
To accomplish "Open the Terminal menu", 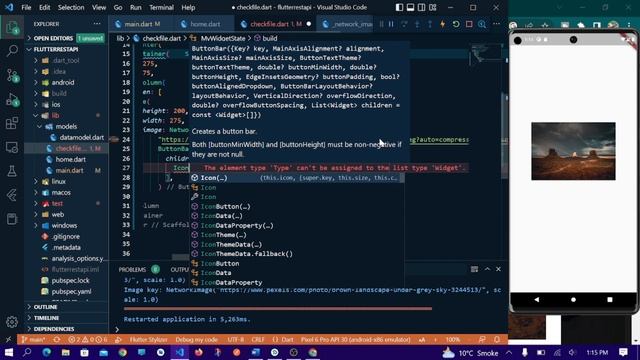I will pyautogui.click(x=161, y=7).
